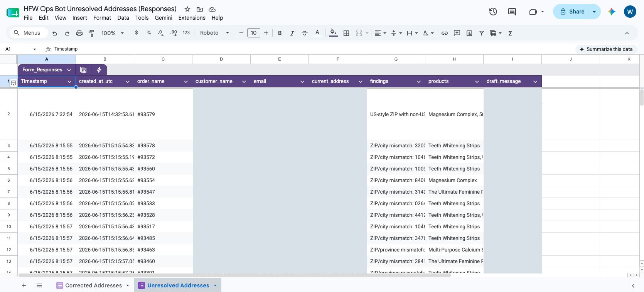644x292 pixels.
Task: Open the Timestamp column dropdown
Action: (69, 81)
